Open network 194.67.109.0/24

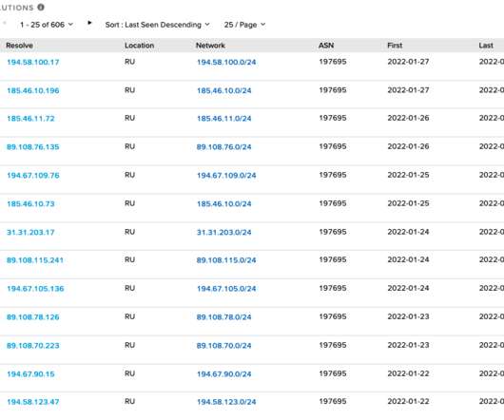226,176
